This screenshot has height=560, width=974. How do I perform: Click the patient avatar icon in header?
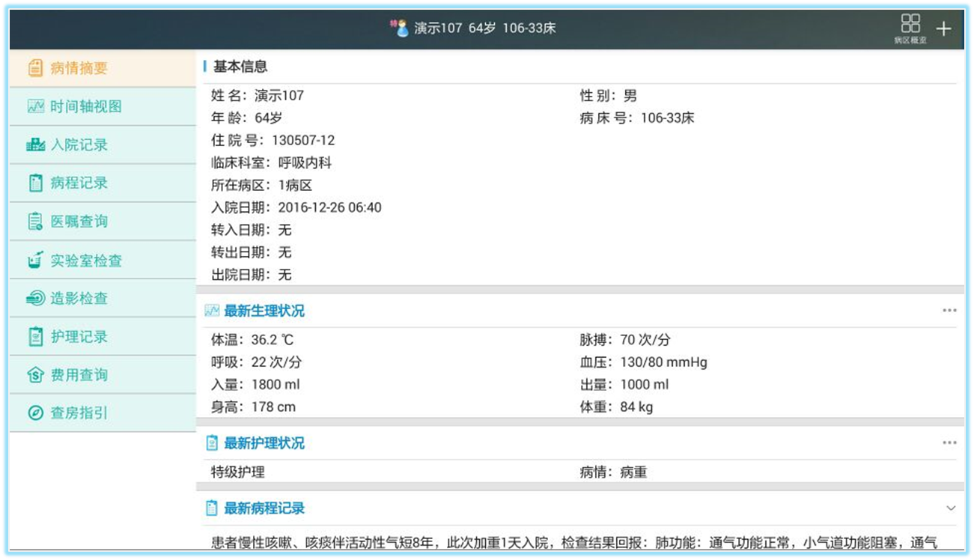(x=401, y=28)
